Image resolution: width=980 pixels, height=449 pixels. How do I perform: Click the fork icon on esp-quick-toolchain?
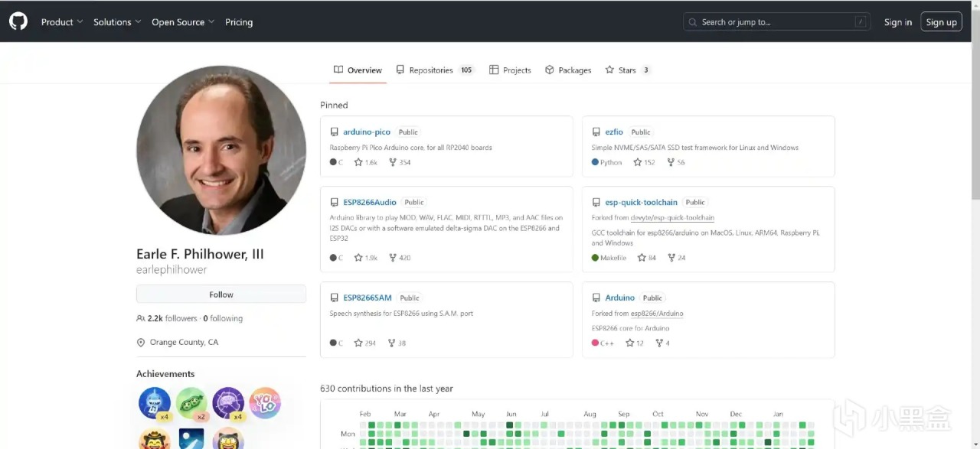click(x=671, y=258)
